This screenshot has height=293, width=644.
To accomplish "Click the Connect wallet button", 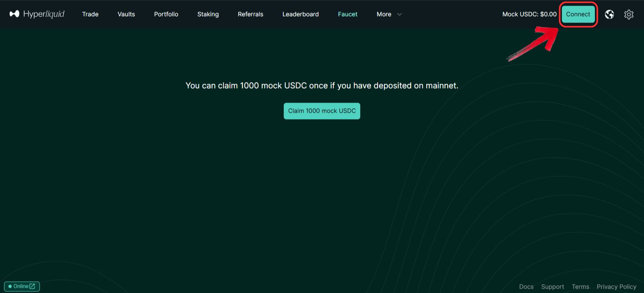I will [578, 14].
